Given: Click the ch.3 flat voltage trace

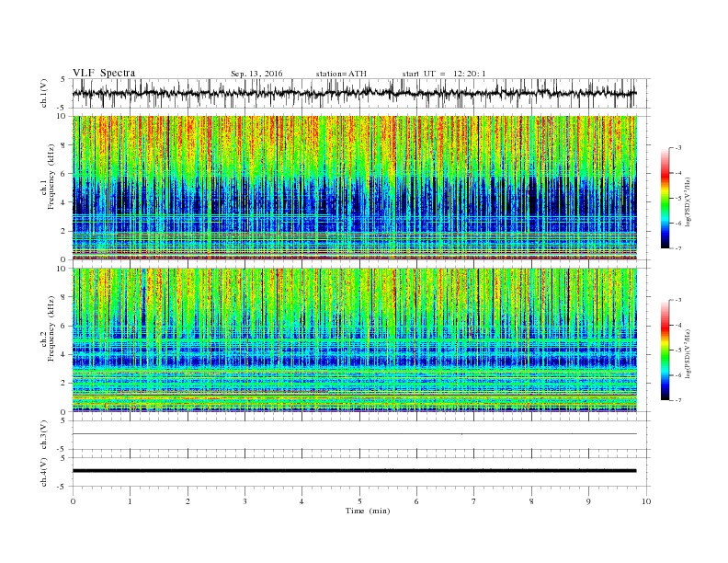Looking at the screenshot, I should point(354,434).
